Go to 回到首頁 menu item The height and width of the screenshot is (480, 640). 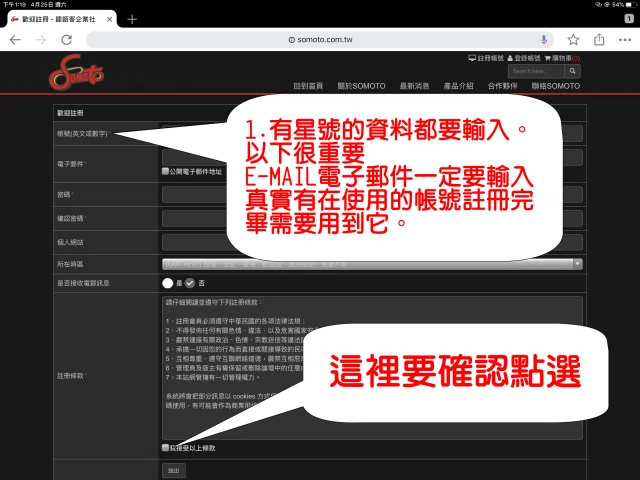coord(308,86)
